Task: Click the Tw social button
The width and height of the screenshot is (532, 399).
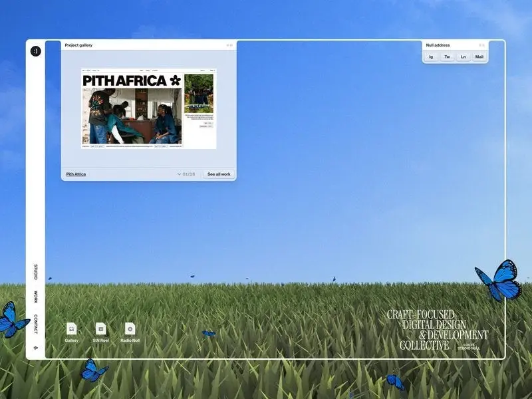Action: (x=447, y=57)
